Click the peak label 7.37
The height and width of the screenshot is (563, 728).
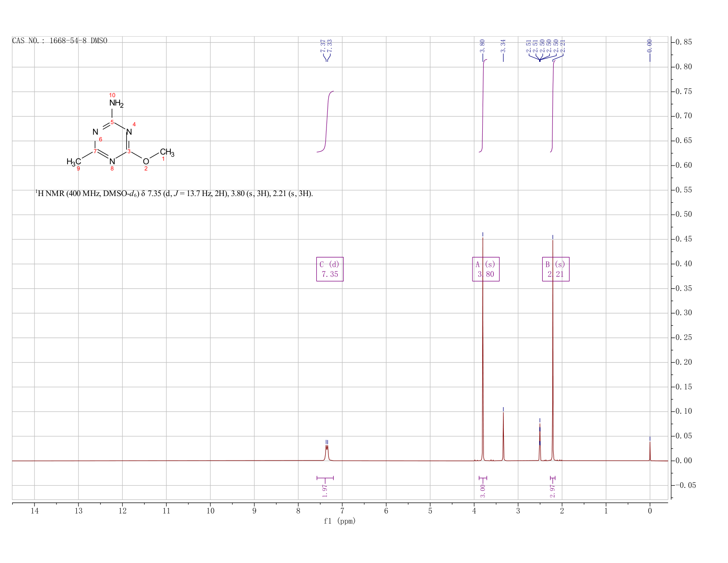click(323, 45)
